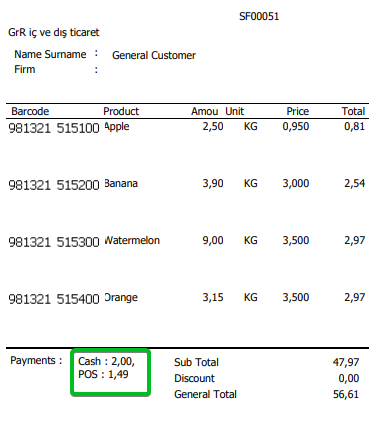This screenshot has width=374, height=440.
Task: Click the Barcode column header
Action: (x=30, y=111)
